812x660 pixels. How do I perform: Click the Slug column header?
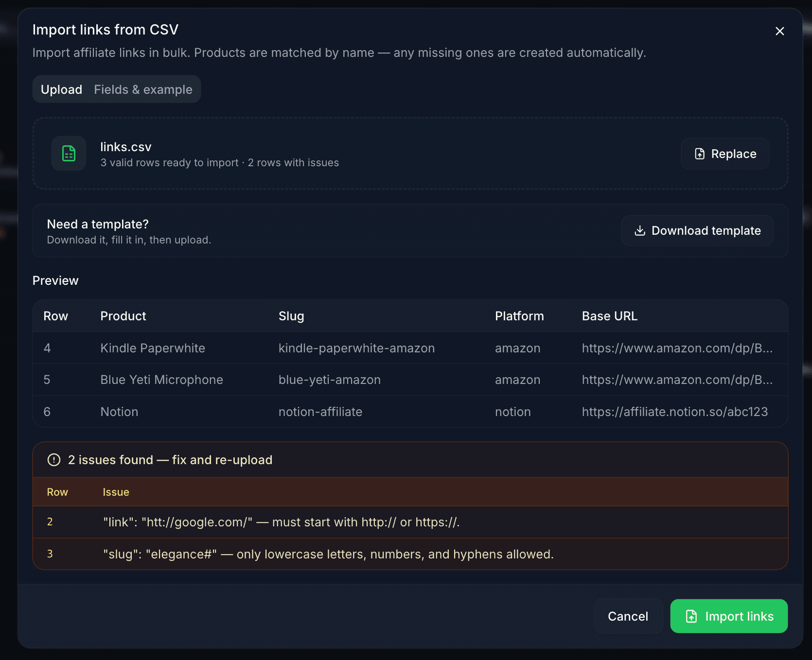click(x=291, y=316)
